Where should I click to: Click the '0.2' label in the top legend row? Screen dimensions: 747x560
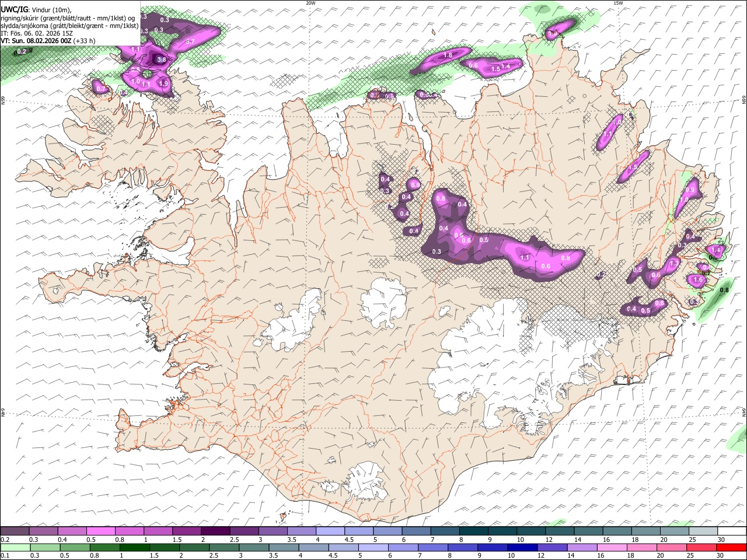[x=5, y=540]
